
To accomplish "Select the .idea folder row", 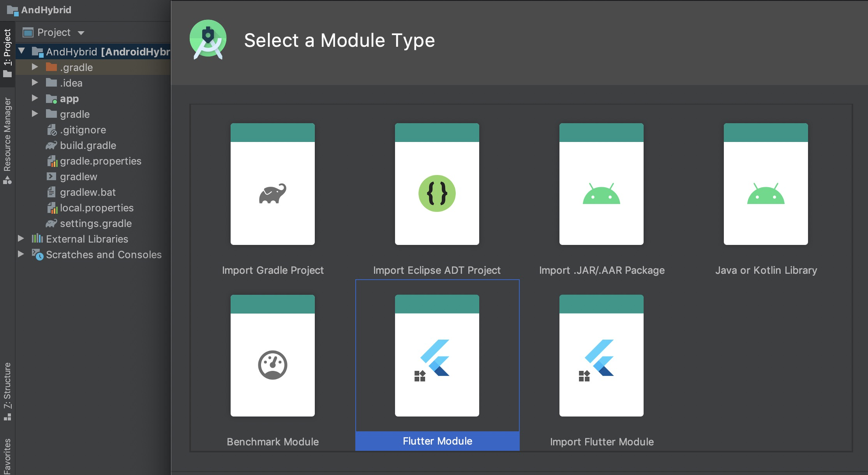I will pos(93,83).
